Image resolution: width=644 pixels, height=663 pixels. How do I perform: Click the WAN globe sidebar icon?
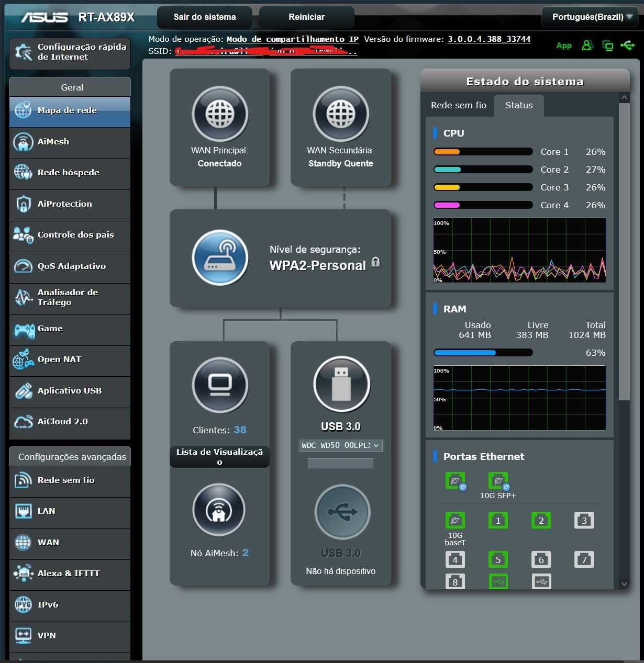[24, 543]
